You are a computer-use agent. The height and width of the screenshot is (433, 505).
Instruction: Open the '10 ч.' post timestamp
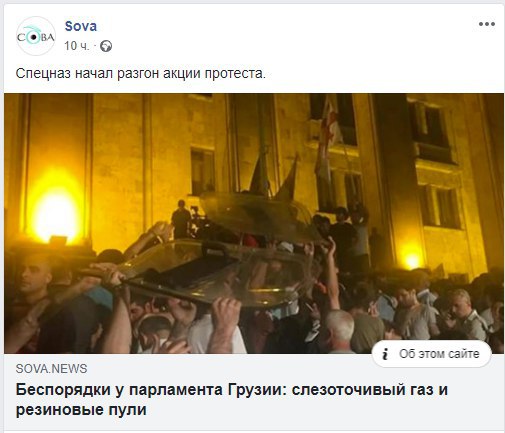click(x=77, y=46)
